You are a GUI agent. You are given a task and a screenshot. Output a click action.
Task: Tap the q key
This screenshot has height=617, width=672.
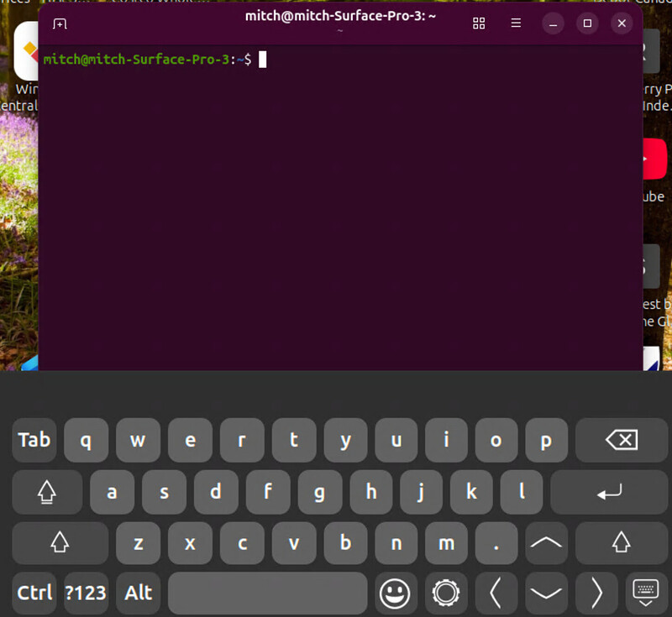[x=86, y=440]
